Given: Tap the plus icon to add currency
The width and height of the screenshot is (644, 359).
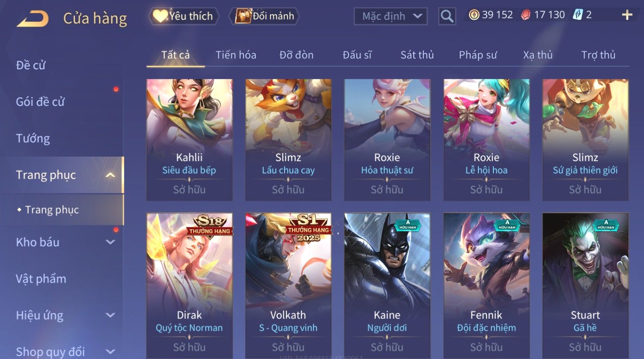Looking at the screenshot, I should pos(627,15).
